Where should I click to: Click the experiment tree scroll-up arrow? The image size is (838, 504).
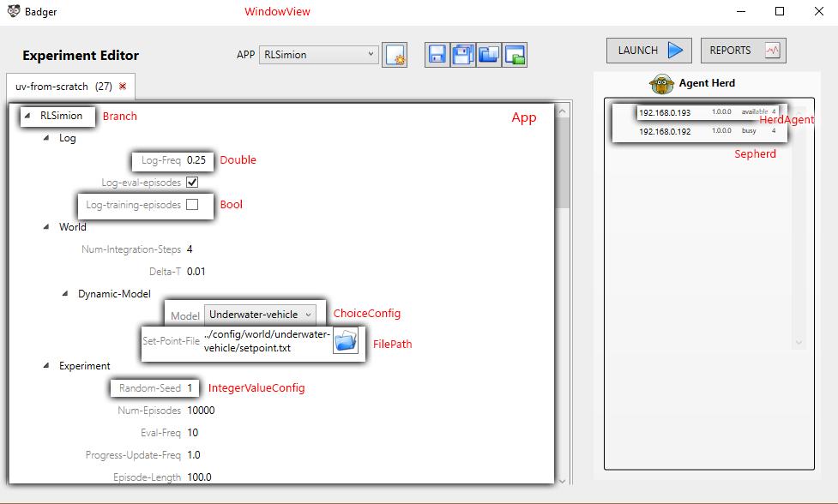562,111
